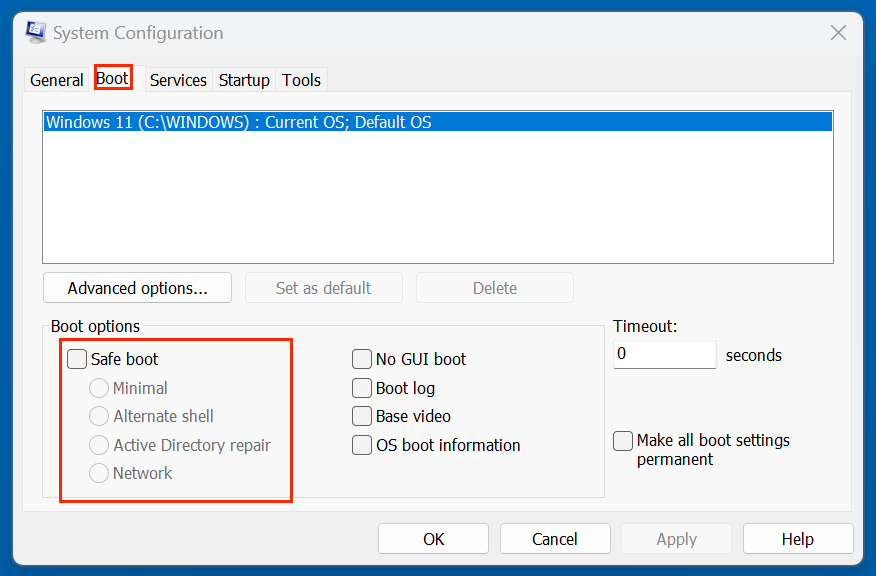Choose Network safe boot mode
The height and width of the screenshot is (576, 876).
(x=100, y=473)
